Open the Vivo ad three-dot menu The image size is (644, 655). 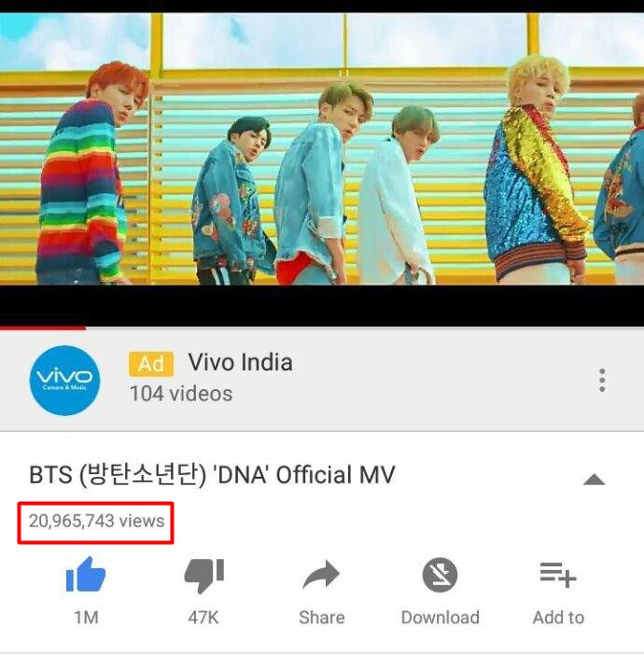tap(602, 380)
